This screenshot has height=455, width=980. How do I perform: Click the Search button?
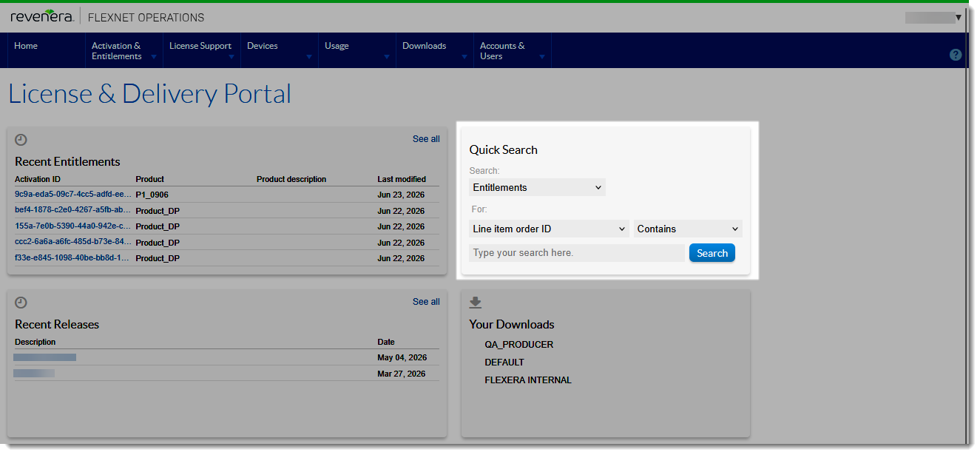coord(712,253)
